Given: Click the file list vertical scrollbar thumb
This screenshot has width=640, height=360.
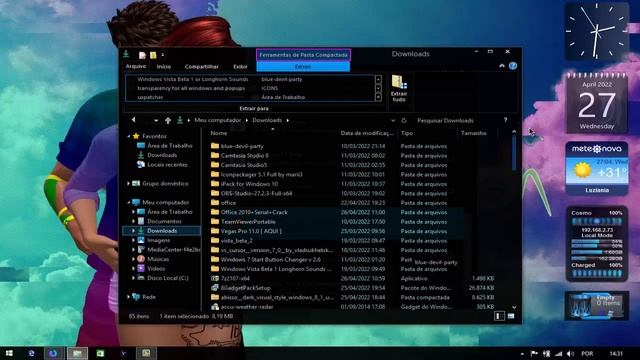Looking at the screenshot, I should pyautogui.click(x=514, y=153).
